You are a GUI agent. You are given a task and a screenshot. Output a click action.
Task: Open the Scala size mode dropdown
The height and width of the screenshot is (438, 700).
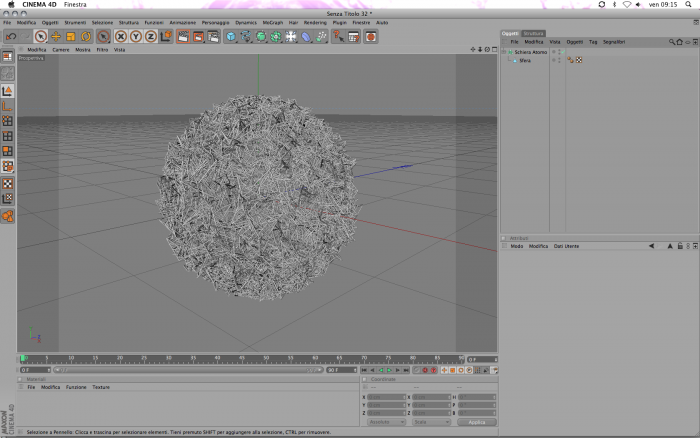coord(431,422)
